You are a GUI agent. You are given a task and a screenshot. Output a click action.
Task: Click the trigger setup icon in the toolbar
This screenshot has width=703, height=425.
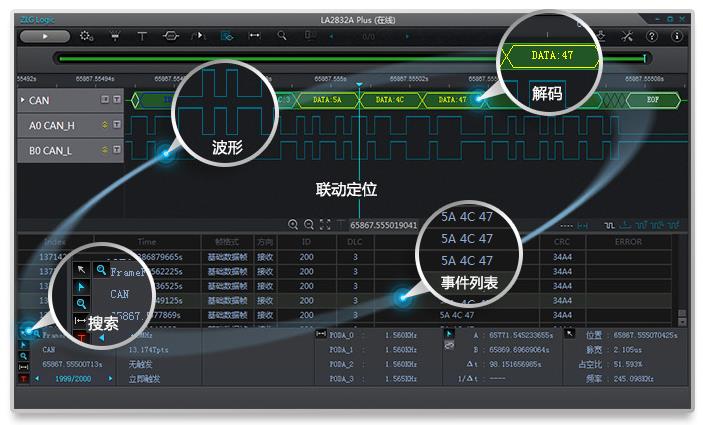(x=114, y=36)
